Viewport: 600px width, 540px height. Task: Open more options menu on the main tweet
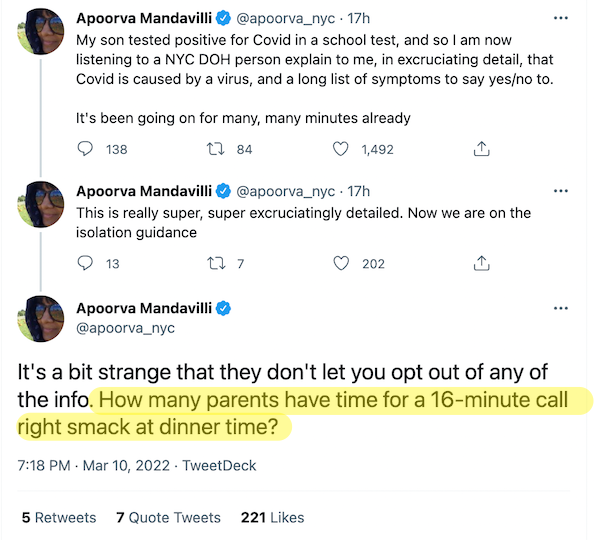coord(561,308)
